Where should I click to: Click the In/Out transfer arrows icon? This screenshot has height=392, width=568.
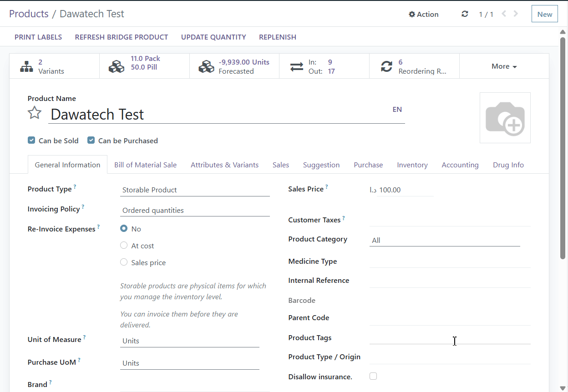pyautogui.click(x=297, y=66)
